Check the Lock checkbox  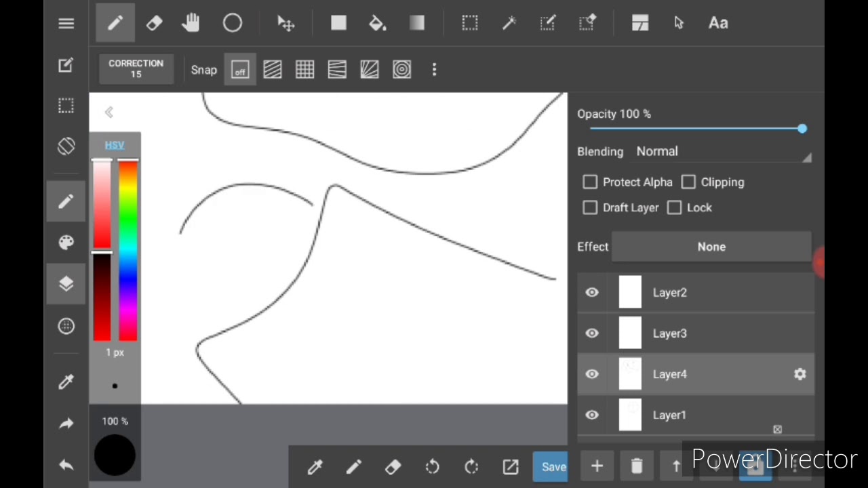click(x=674, y=207)
